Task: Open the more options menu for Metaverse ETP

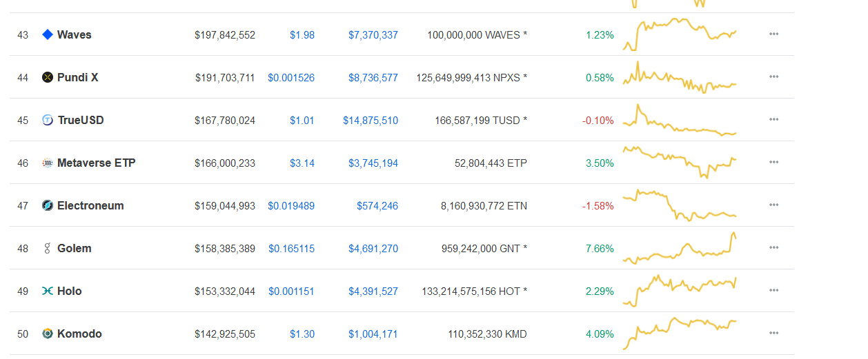Action: tap(773, 163)
